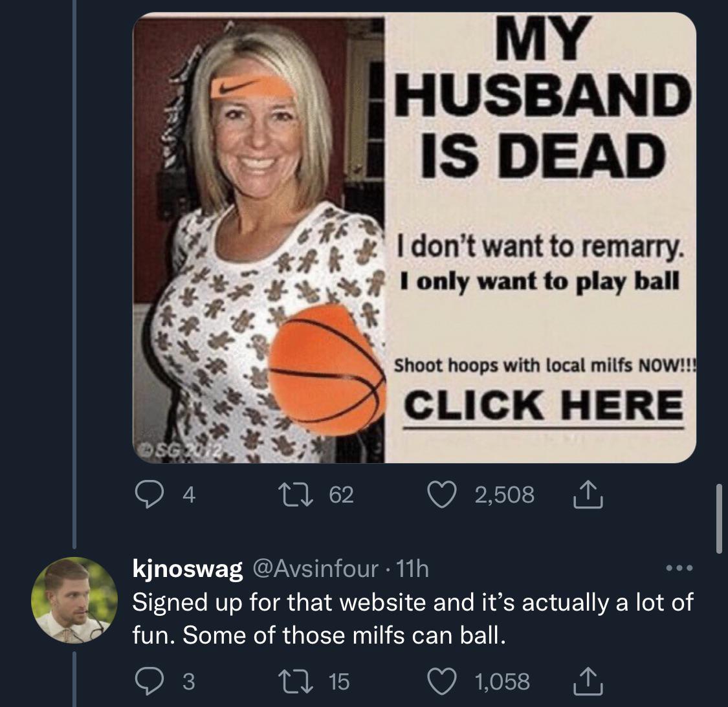
Task: Like the tweet with 2,508 likes
Action: tap(448, 495)
